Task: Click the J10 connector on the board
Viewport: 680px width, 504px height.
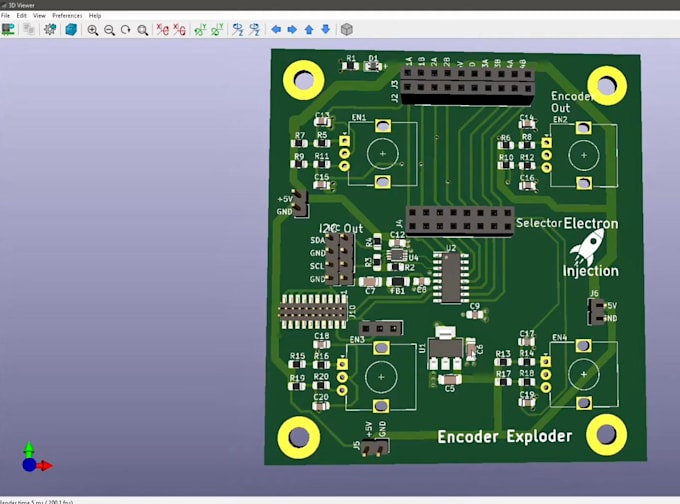Action: click(313, 312)
